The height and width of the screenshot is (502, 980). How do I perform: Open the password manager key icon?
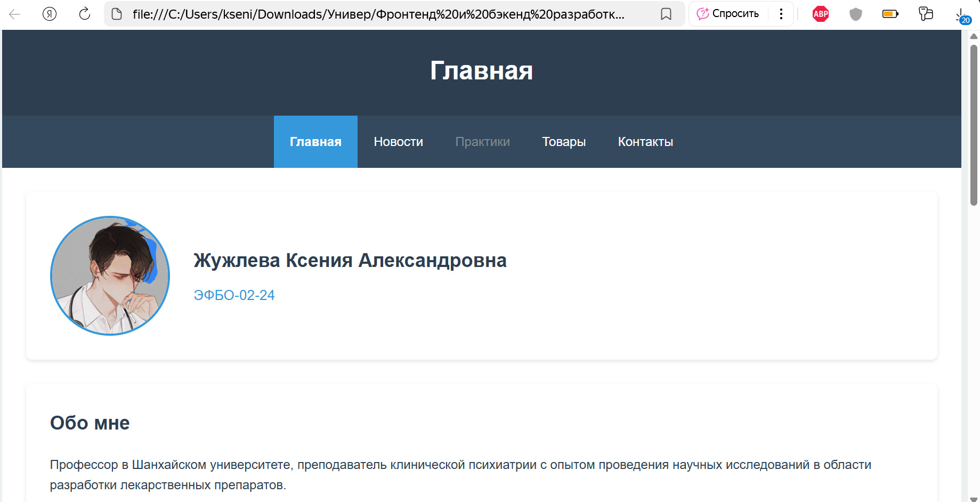click(x=926, y=13)
